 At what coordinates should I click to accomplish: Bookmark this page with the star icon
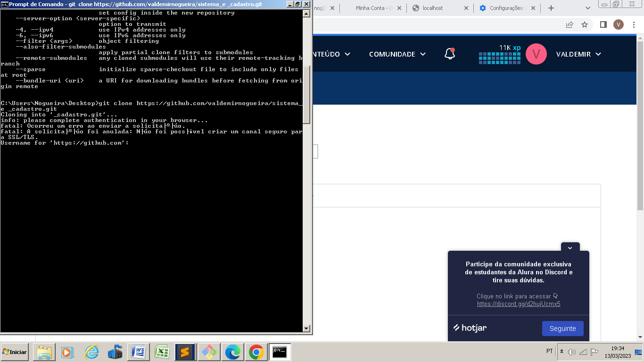585,25
